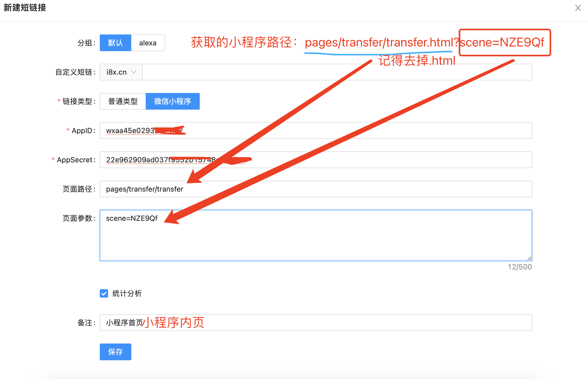Image resolution: width=588 pixels, height=379 pixels.
Task: Choose 微信小程序 link type
Action: 173,101
